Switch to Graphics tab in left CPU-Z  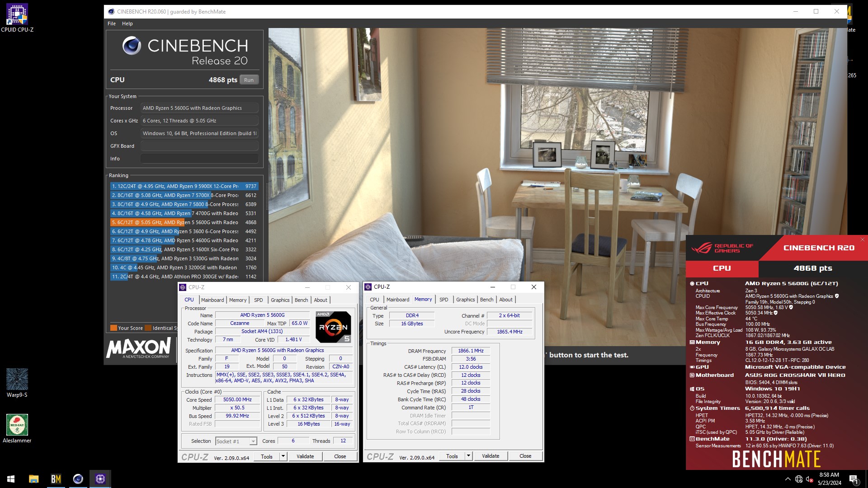tap(280, 300)
